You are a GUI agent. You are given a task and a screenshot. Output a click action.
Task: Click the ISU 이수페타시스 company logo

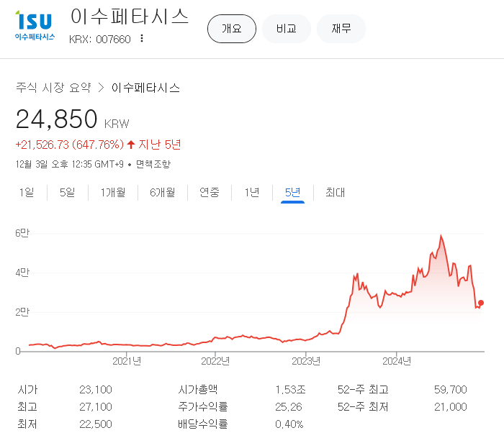[35, 25]
